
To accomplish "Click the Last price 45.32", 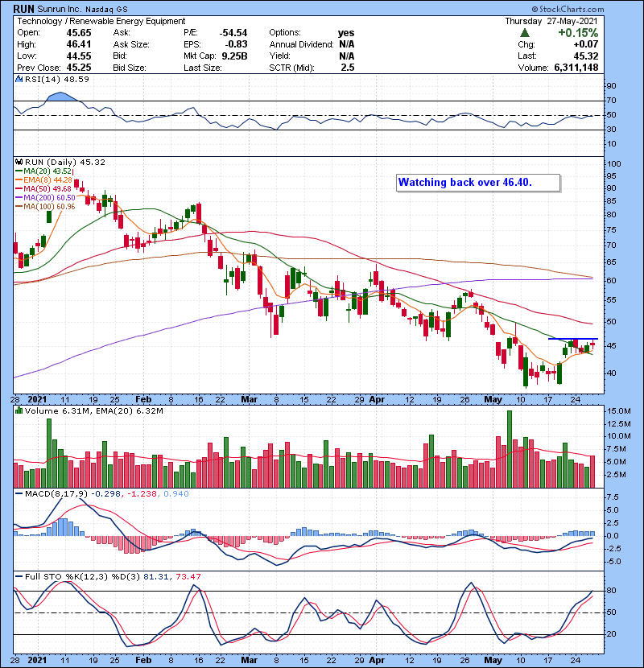I will point(585,56).
